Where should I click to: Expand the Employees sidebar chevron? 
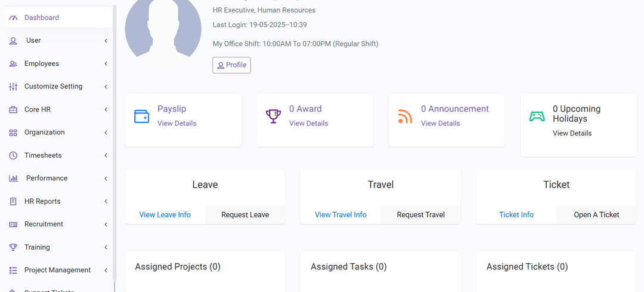click(106, 64)
